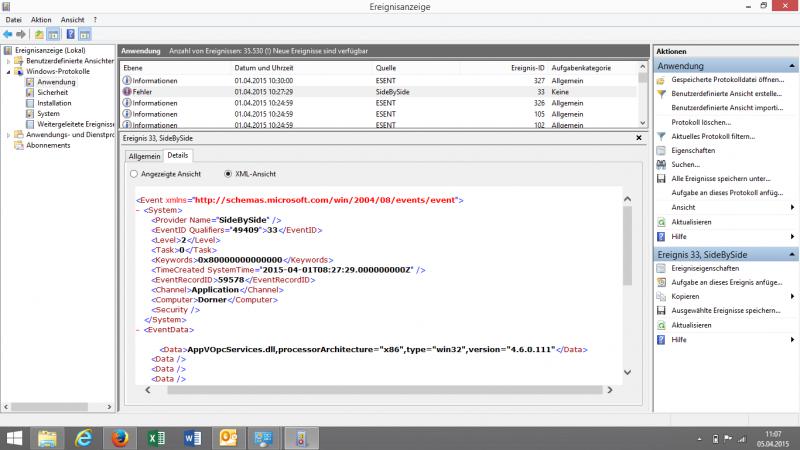Select Sicherheit log in tree
The image size is (800, 450).
tap(52, 92)
